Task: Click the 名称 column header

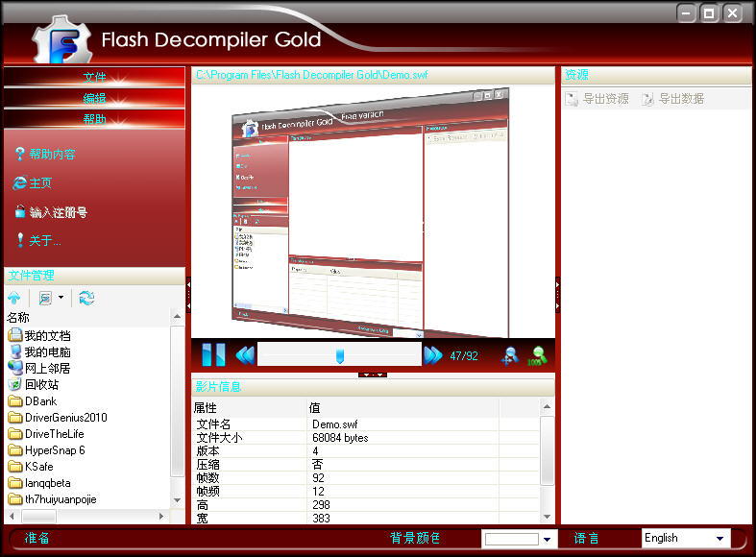Action: point(86,318)
